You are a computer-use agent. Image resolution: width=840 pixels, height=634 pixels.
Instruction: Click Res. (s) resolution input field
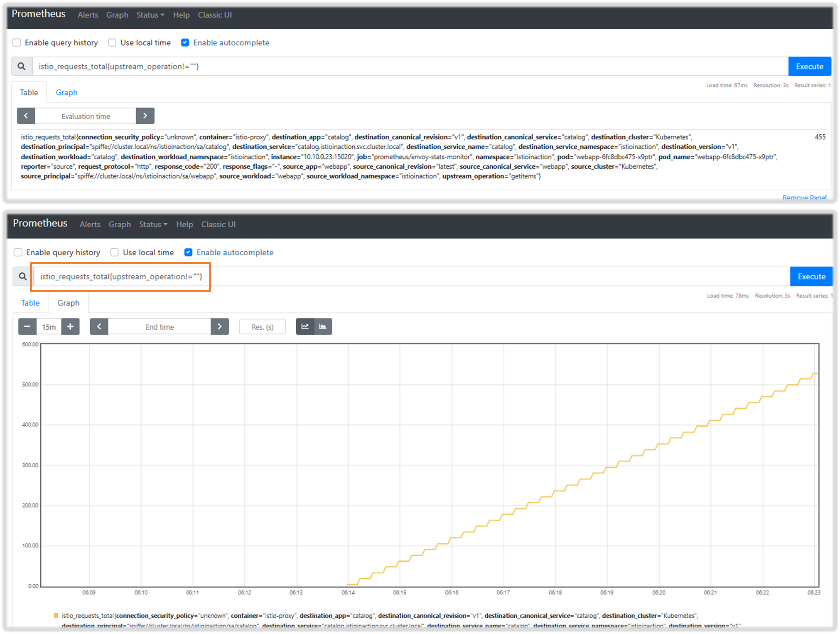point(262,327)
